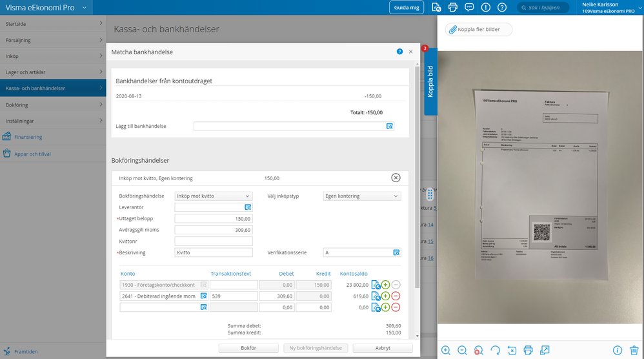Toggle the Koppla bild side tab
Image resolution: width=644 pixels, height=359 pixels.
click(430, 81)
